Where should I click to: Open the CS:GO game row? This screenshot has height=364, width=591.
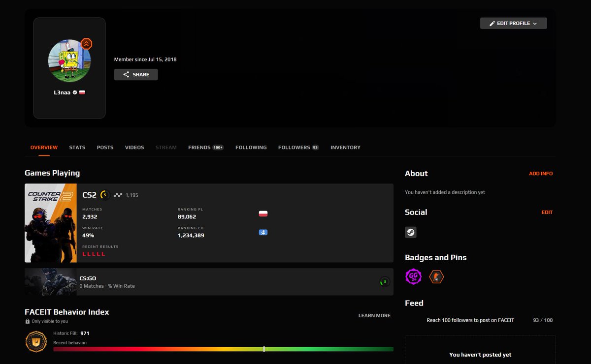pos(209,282)
